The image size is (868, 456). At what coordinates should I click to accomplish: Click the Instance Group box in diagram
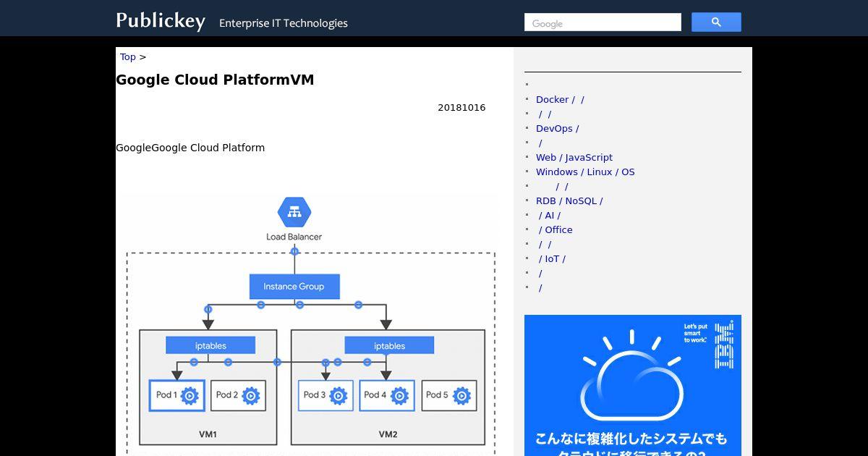click(294, 287)
